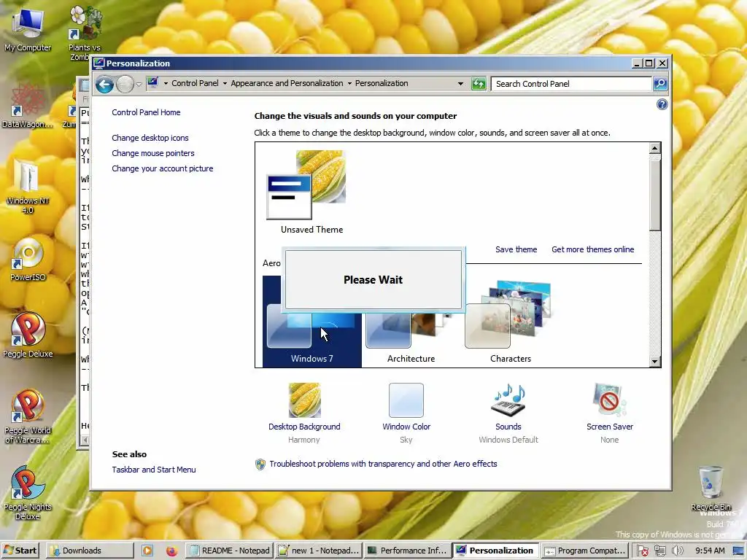Click the volume speaker tray icon
The image size is (747, 560).
pyautogui.click(x=676, y=551)
